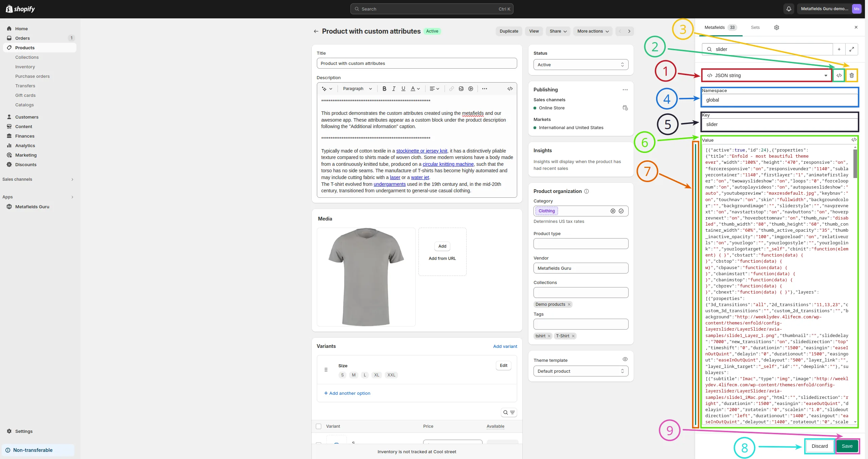Toggle underline formatting in description editor
This screenshot has height=459, width=868.
pos(403,89)
